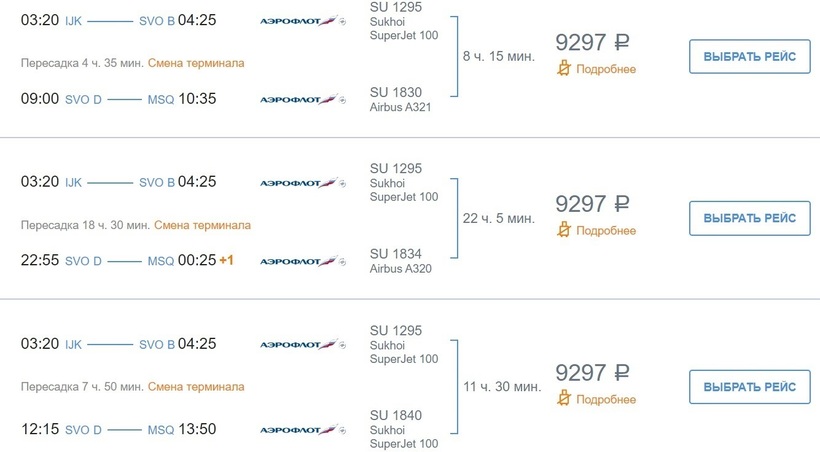Click the Aeroflot logo on the 12:15 SVO D flight

301,430
